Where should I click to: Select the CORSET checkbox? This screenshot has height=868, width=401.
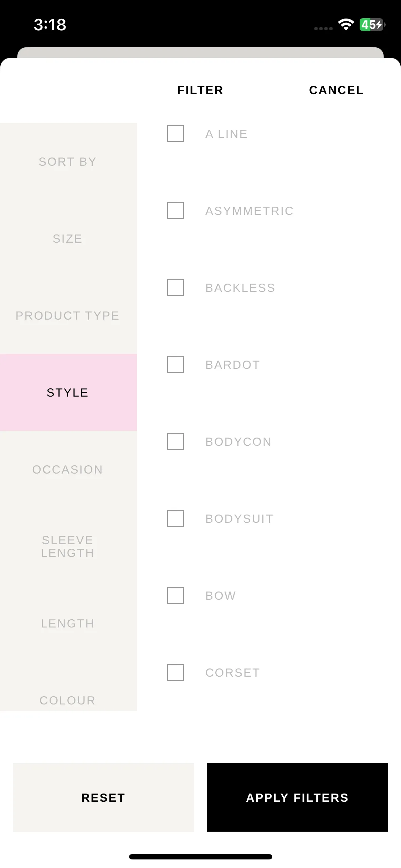pyautogui.click(x=175, y=672)
